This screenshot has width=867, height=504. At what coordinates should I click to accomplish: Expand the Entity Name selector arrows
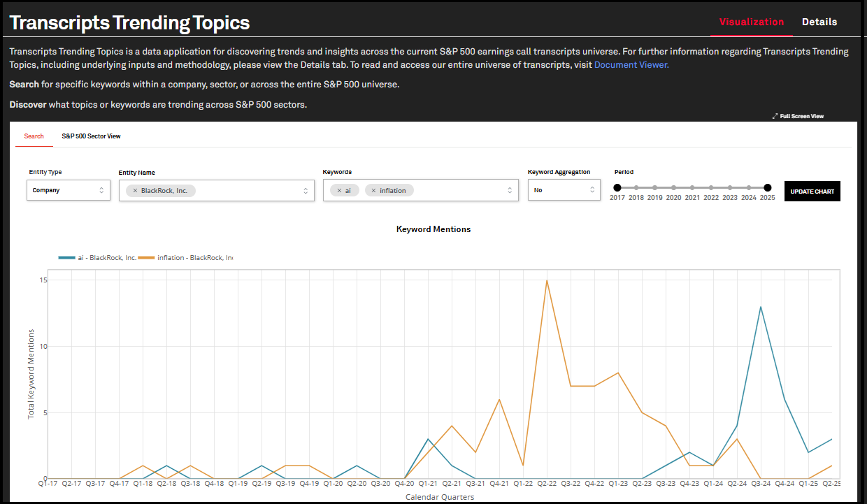point(306,190)
